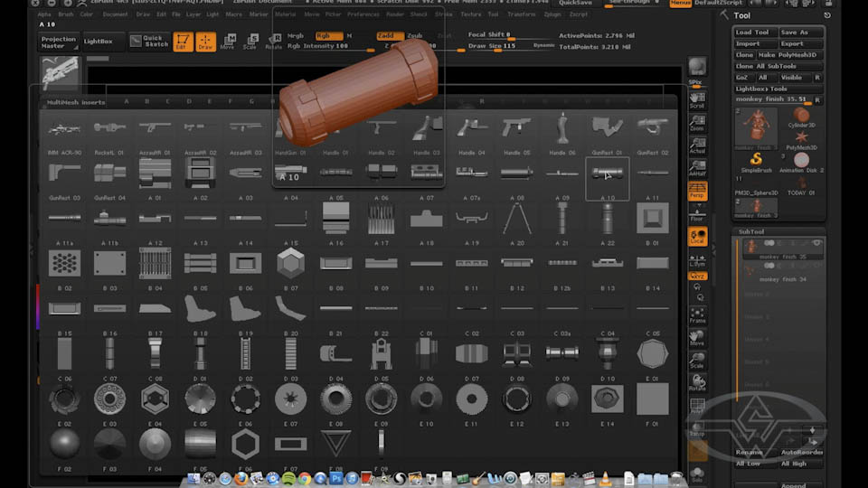This screenshot has height=488, width=868.
Task: Select the Handle 05 pistol grip mesh
Action: (x=517, y=132)
